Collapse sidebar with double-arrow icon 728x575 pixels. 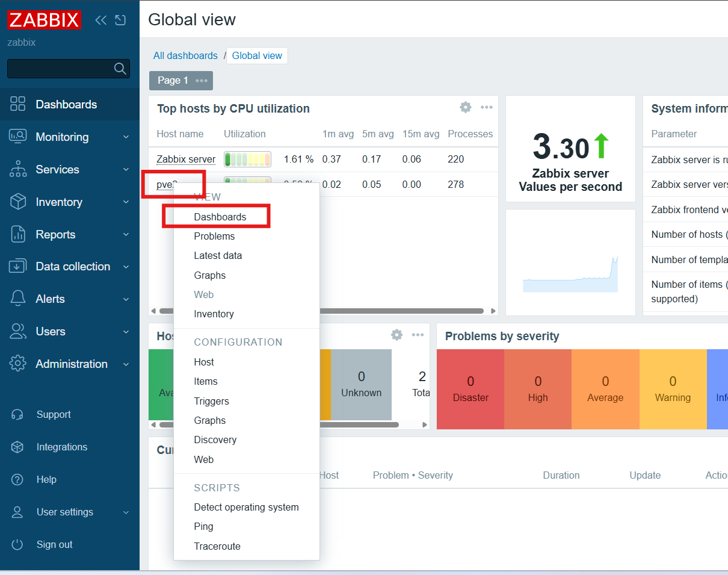(101, 20)
